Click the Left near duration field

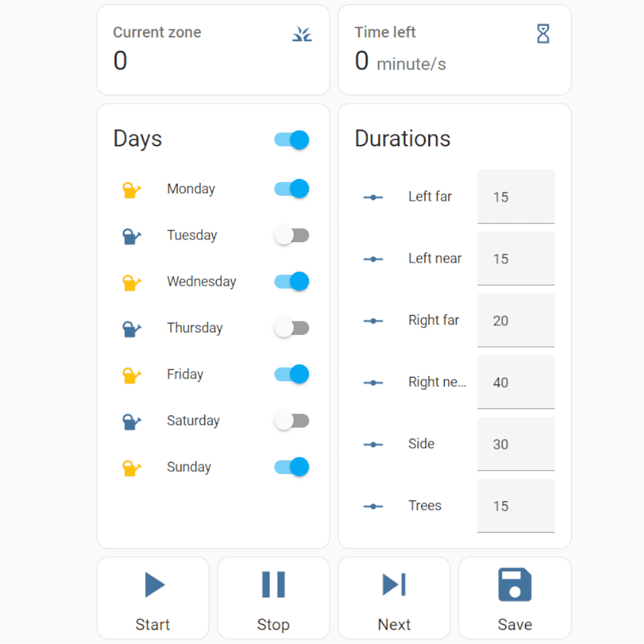pos(516,259)
